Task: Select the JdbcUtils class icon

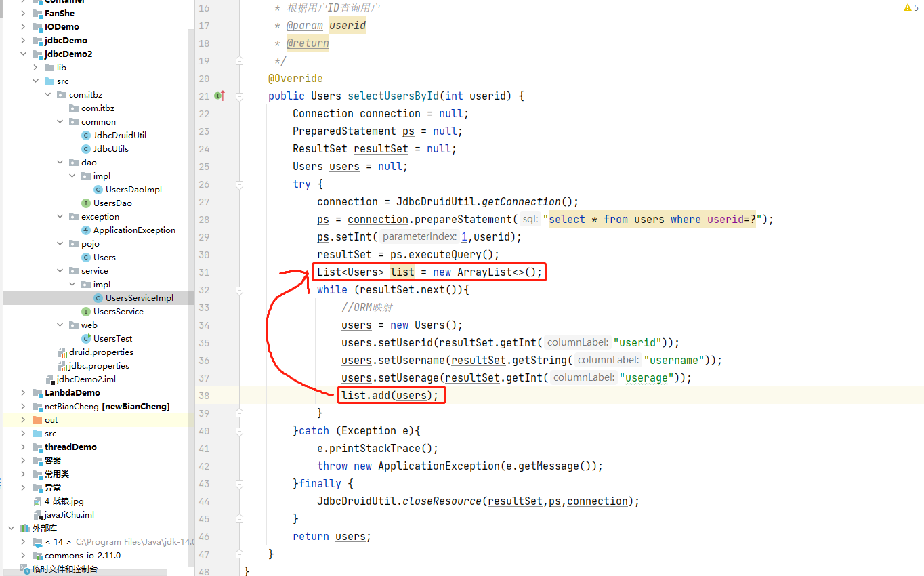Action: coord(86,149)
